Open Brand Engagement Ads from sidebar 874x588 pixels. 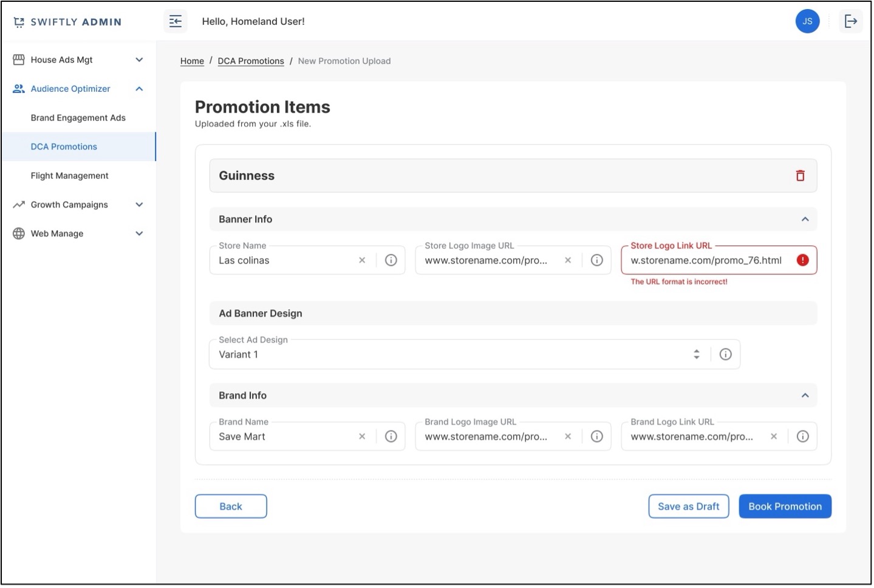pos(78,117)
